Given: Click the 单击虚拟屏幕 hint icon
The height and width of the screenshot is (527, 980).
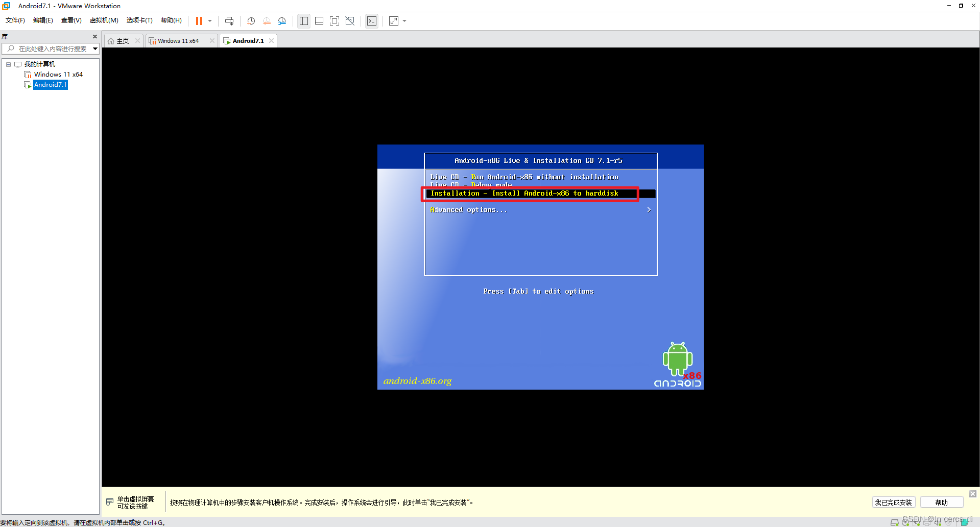Looking at the screenshot, I should point(110,502).
